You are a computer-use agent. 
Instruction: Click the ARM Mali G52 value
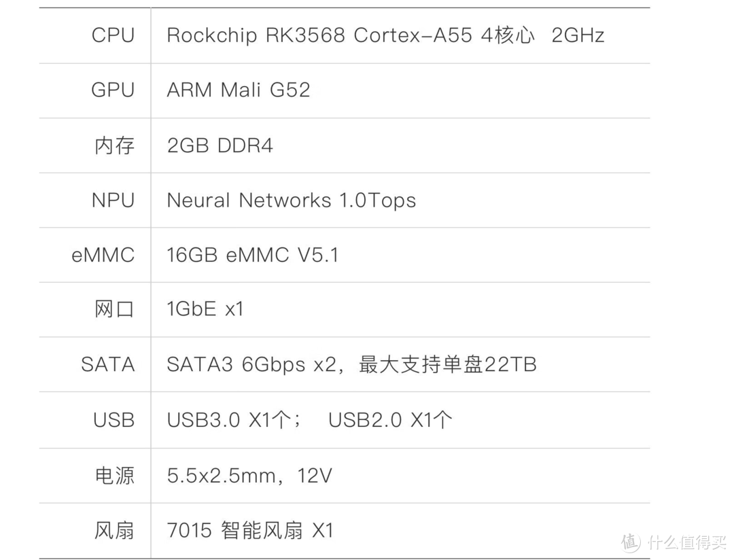[239, 90]
